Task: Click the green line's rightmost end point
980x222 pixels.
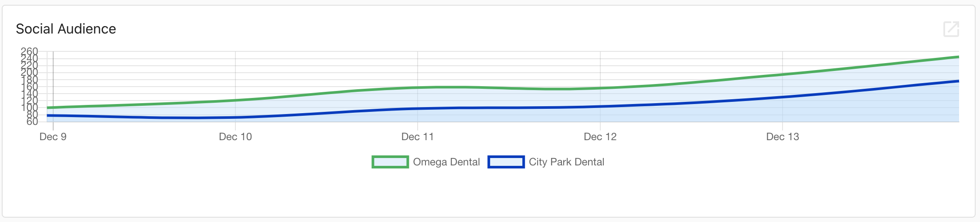Action: tap(958, 57)
